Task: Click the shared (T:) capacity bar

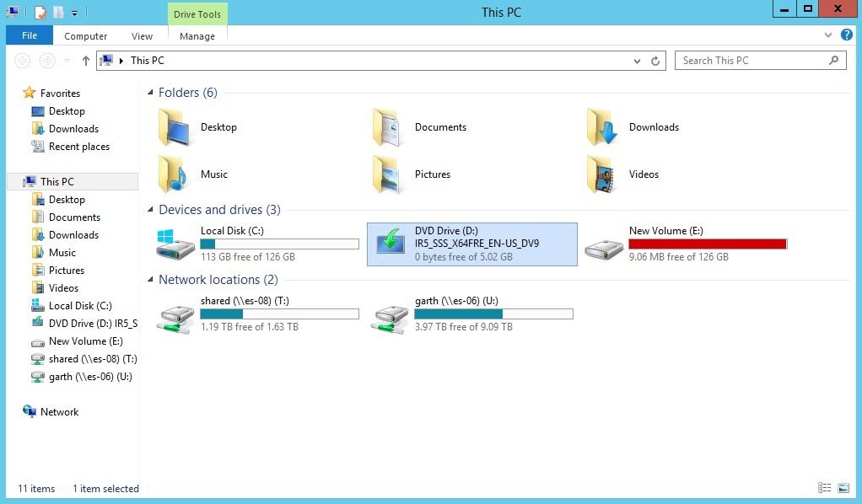Action: 279,314
